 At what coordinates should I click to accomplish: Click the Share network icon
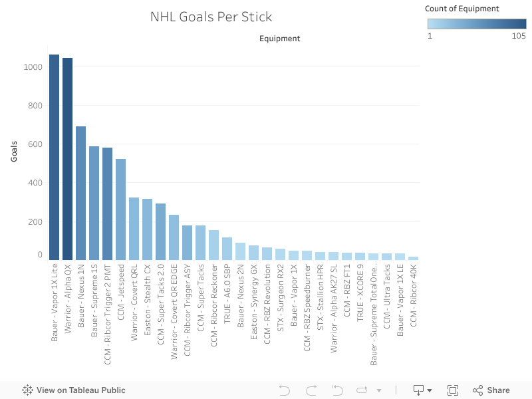click(477, 390)
